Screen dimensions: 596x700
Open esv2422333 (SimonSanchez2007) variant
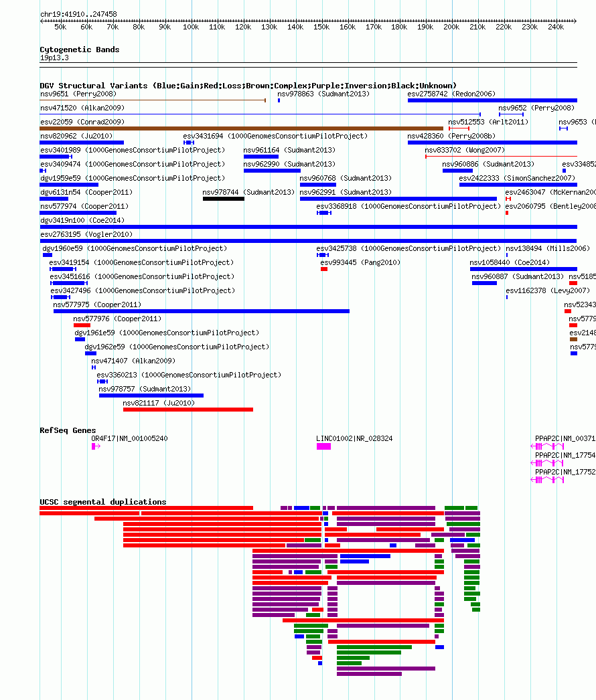click(517, 178)
